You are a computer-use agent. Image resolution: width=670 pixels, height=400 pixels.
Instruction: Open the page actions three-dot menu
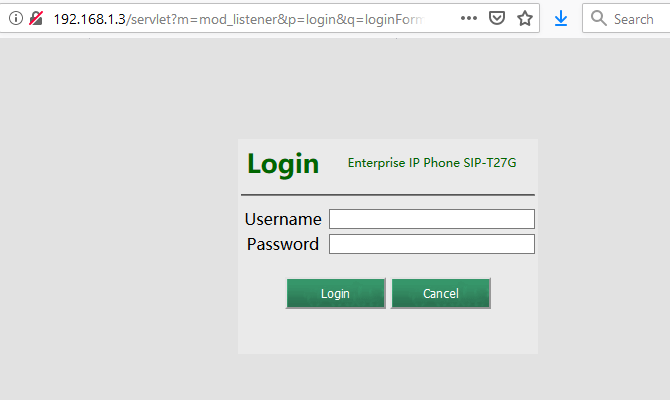469,18
